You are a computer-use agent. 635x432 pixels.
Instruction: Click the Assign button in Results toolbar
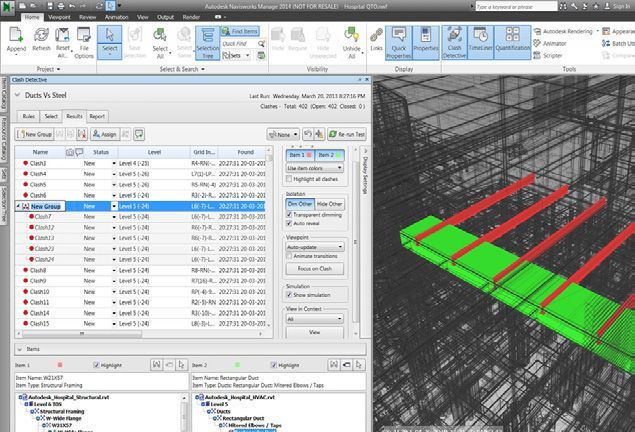pos(104,134)
